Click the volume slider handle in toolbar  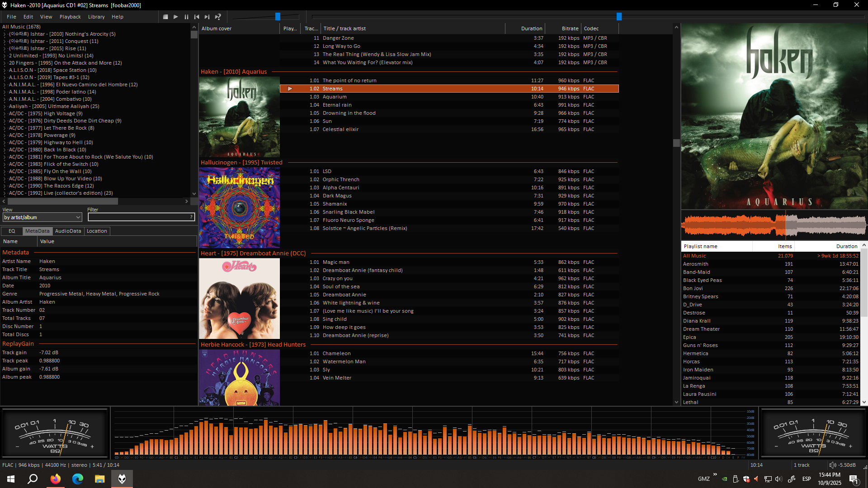point(278,17)
